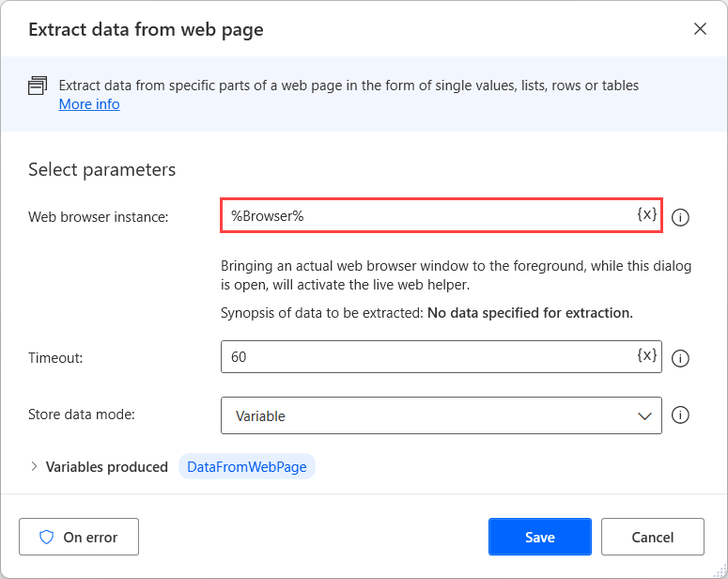Image resolution: width=728 pixels, height=579 pixels.
Task: Expand the Variables produced section
Action: (34, 466)
